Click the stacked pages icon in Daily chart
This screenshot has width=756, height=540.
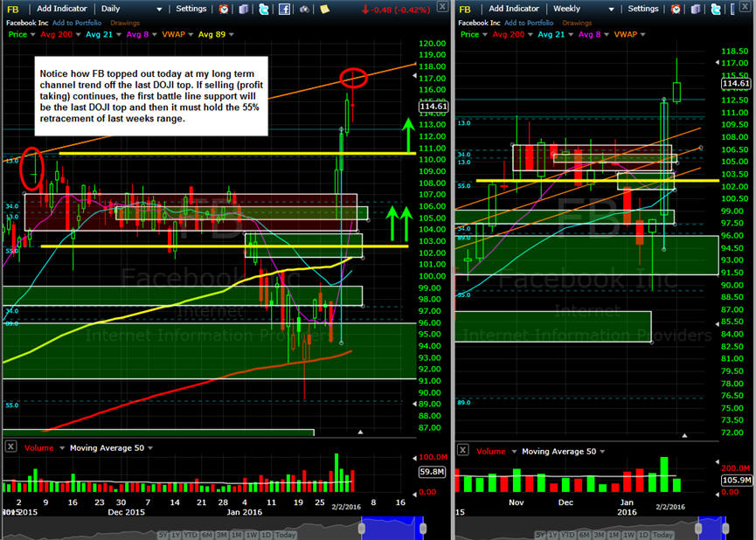(244, 9)
